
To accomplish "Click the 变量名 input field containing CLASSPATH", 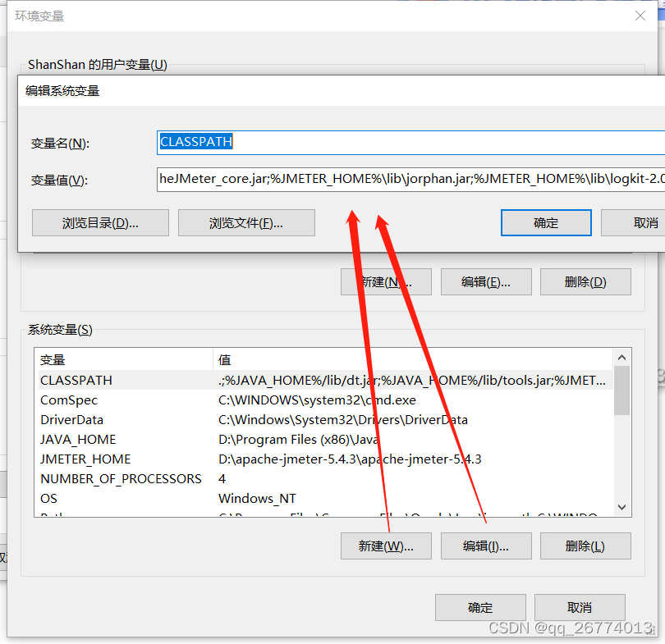I will (410, 143).
